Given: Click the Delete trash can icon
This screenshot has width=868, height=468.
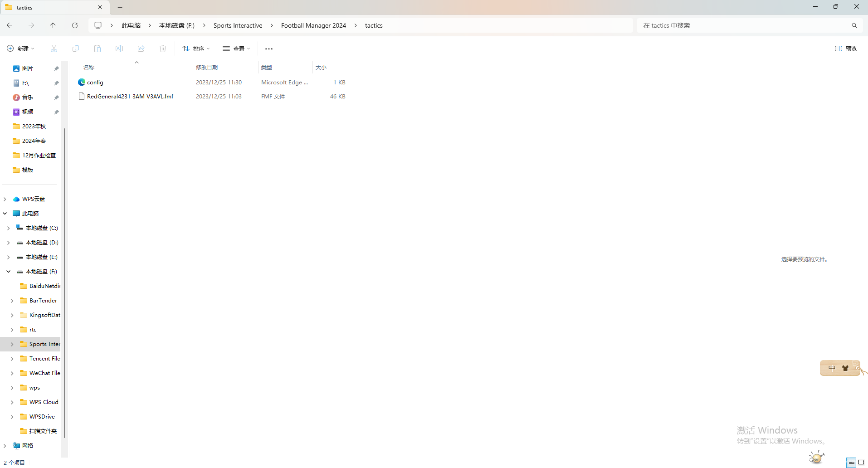Looking at the screenshot, I should (163, 49).
